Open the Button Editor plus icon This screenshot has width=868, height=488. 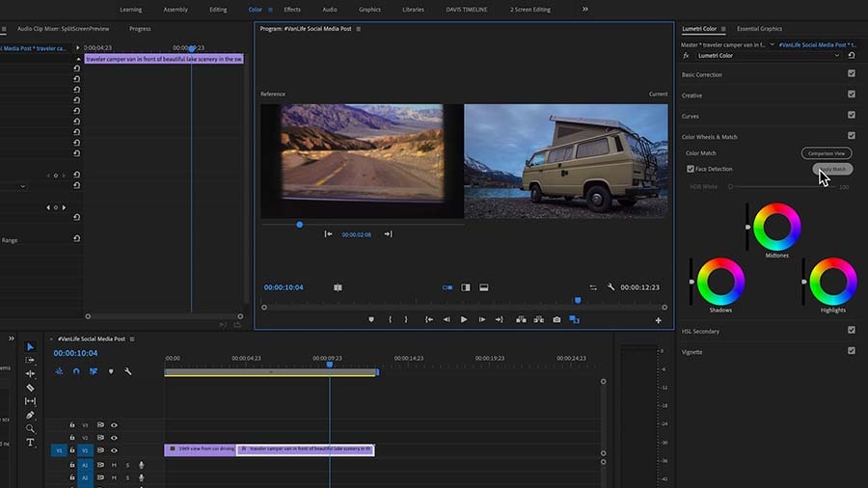[658, 320]
